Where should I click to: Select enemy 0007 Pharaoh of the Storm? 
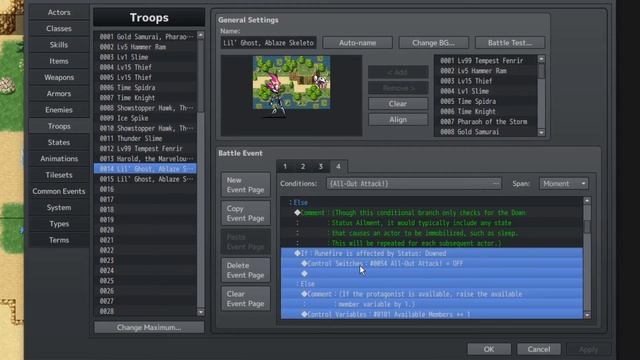click(x=486, y=122)
